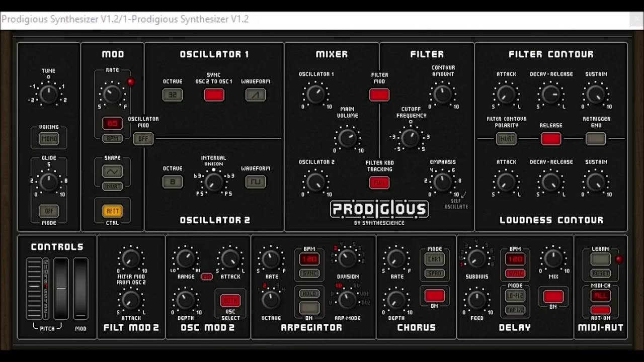Click the MOD shape INVRT button
Screen dimensions: 644x362
coord(112,186)
